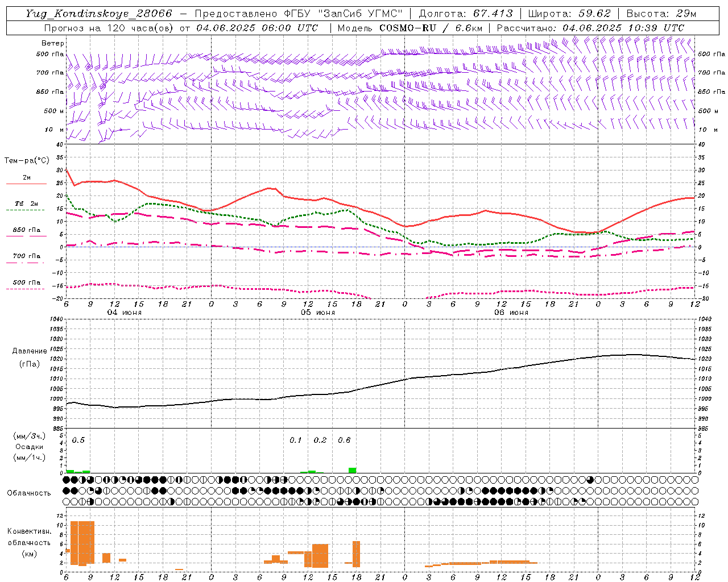Click the 05 июня date label
Viewport: 728px width, 582px height.
pyautogui.click(x=318, y=313)
